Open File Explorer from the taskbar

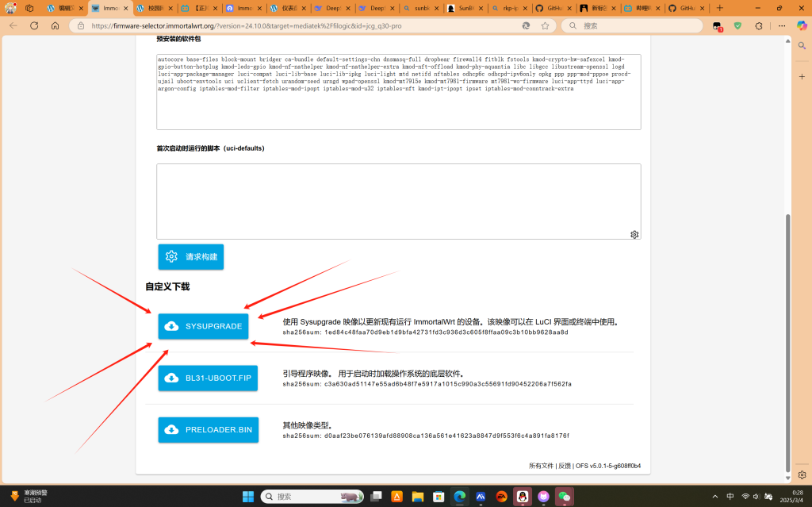coord(418,497)
